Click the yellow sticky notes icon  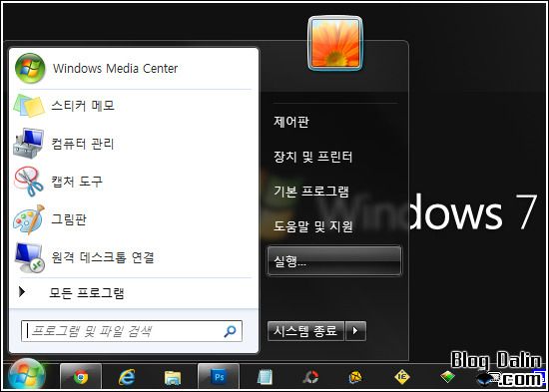pyautogui.click(x=29, y=106)
